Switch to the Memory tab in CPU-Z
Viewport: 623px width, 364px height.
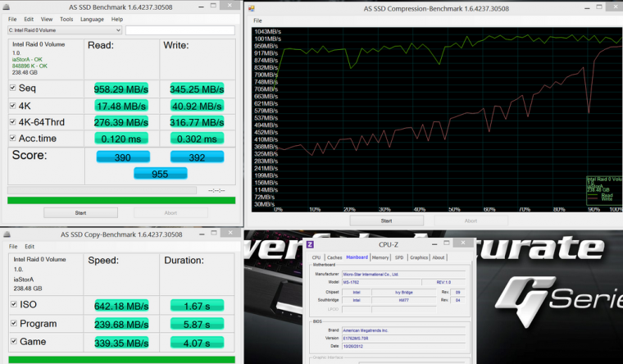tap(380, 257)
